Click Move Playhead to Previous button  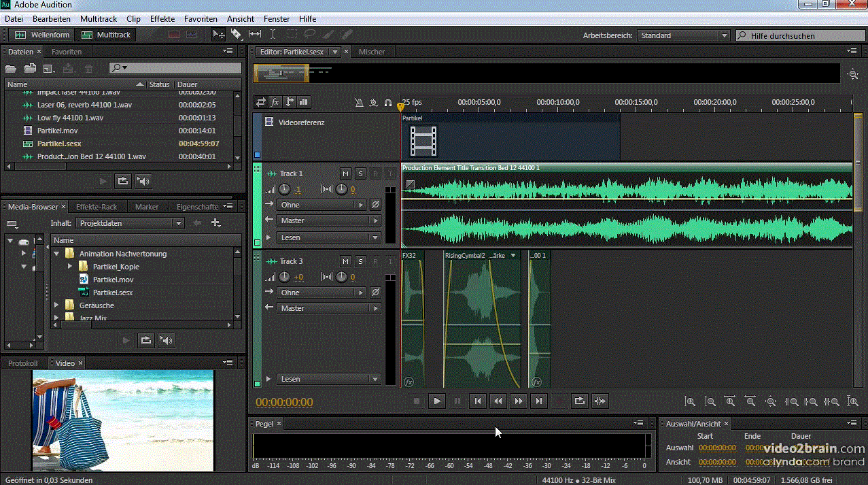pyautogui.click(x=478, y=401)
